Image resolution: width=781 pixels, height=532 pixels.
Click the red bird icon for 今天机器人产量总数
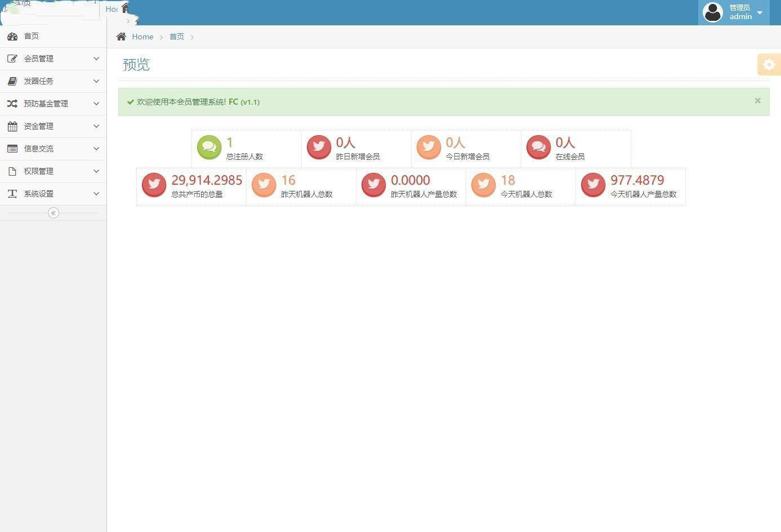pos(593,185)
